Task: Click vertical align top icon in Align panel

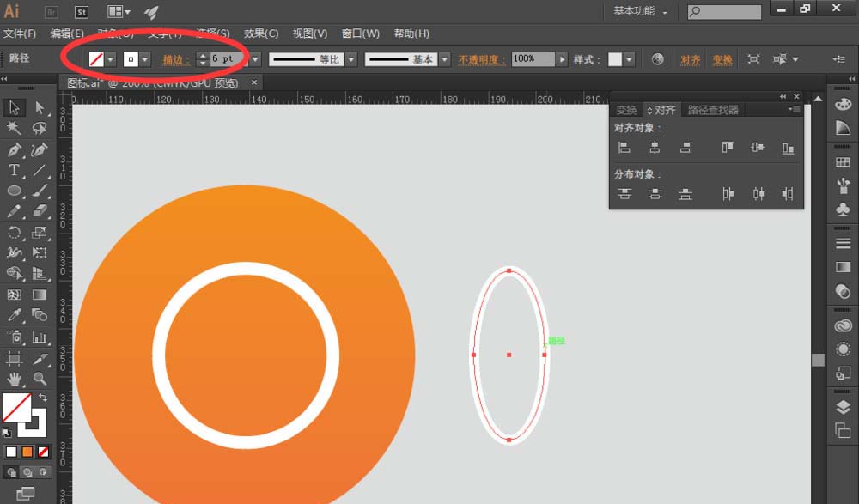Action: click(728, 148)
